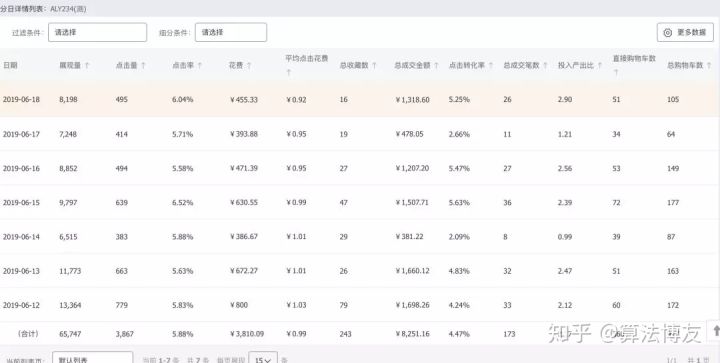Click cost value ¥455.33
This screenshot has width=720, height=363.
244,100
